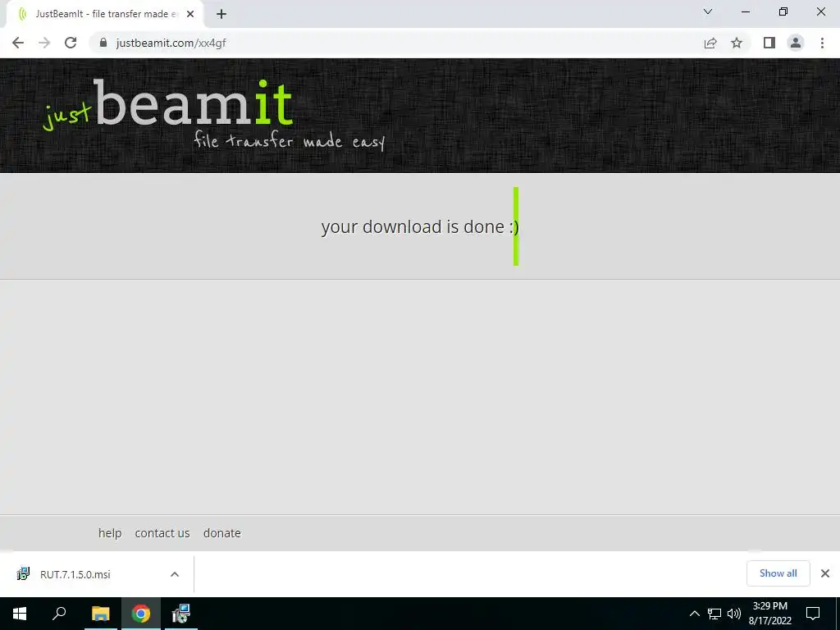Open the Chrome profile avatar

click(x=796, y=43)
